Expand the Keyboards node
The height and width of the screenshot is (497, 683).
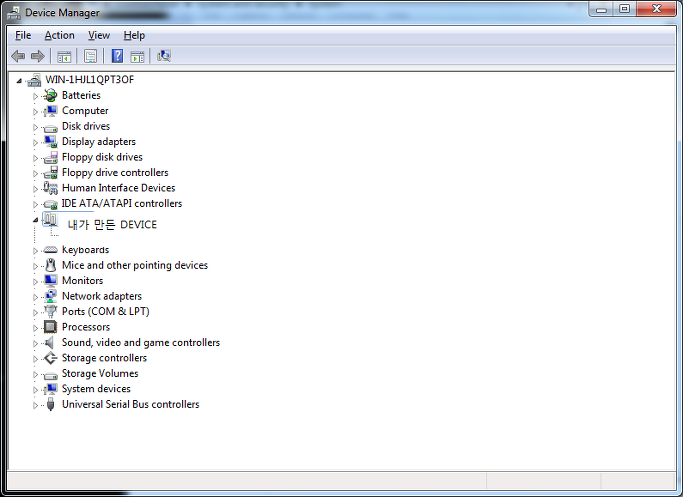point(35,251)
